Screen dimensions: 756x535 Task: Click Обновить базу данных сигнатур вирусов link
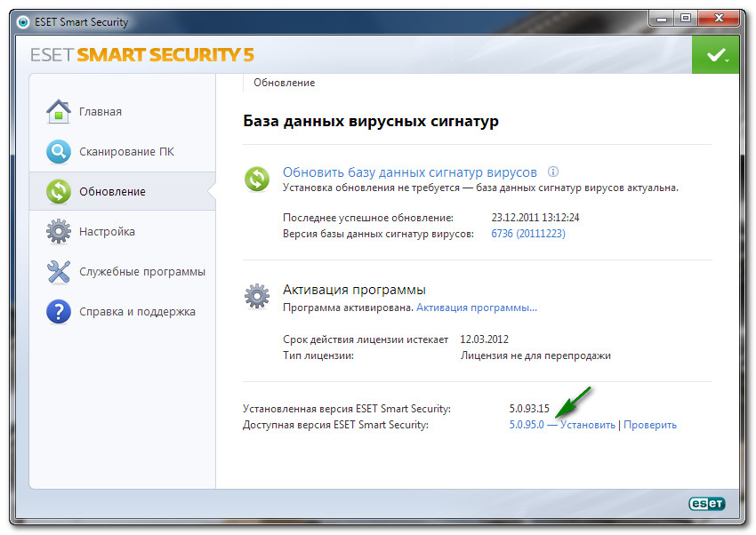click(x=410, y=172)
